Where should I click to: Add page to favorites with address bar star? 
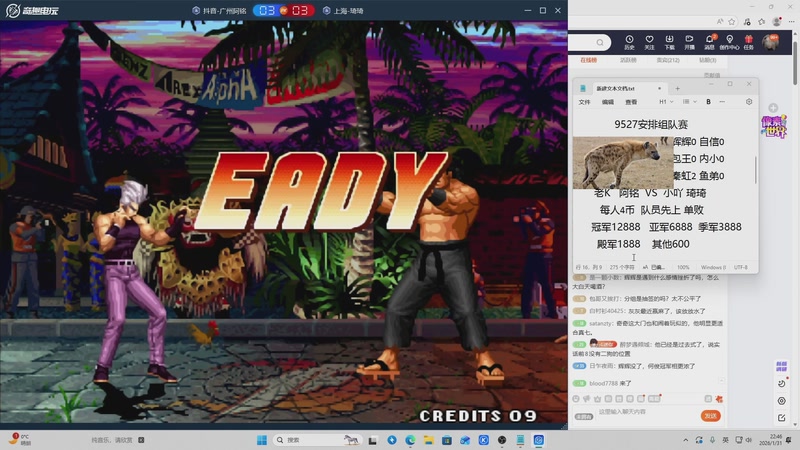point(732,21)
